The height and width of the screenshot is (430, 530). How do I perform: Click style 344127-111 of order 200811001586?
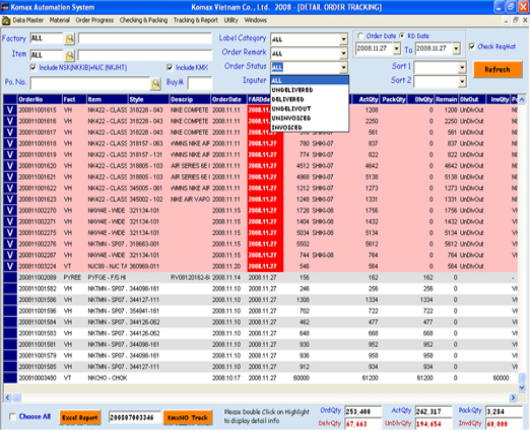tap(144, 300)
